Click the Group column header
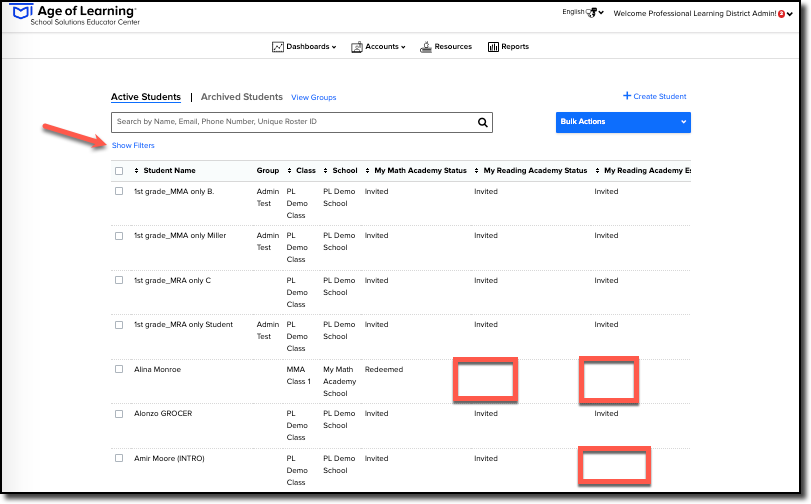 [267, 171]
